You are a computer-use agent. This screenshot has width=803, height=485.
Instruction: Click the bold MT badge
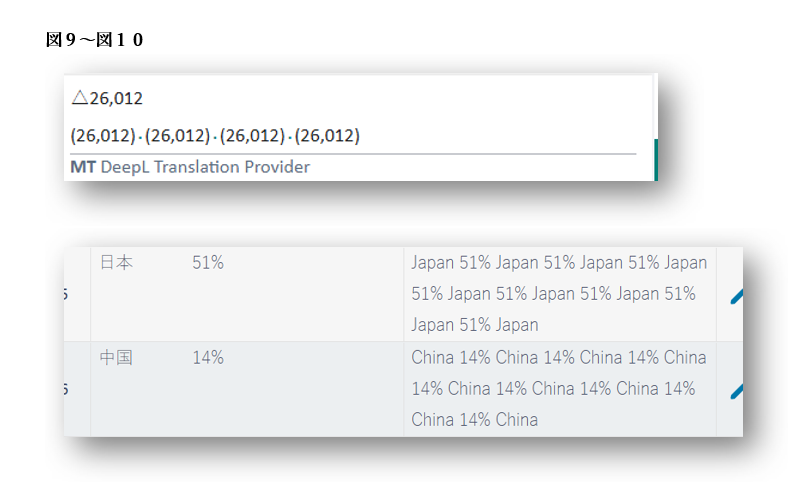(83, 167)
